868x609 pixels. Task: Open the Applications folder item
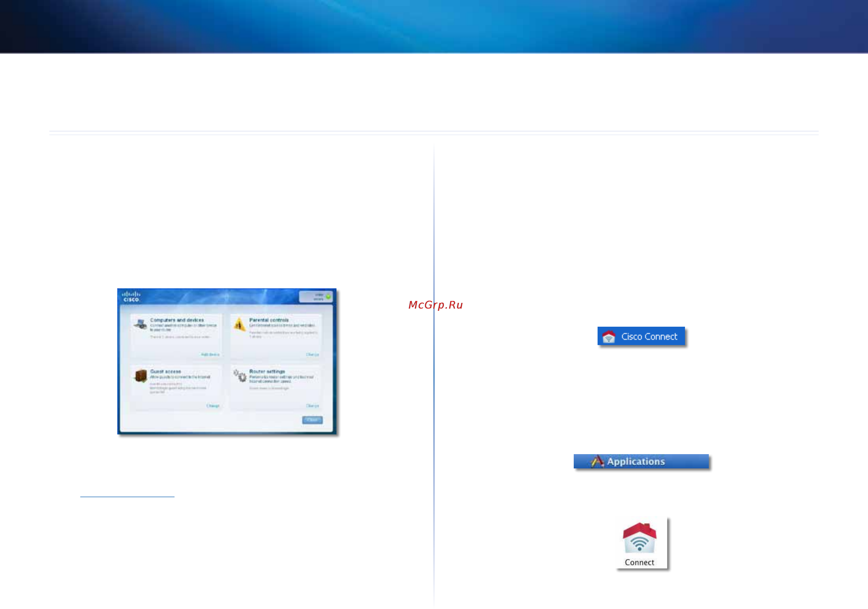[641, 461]
